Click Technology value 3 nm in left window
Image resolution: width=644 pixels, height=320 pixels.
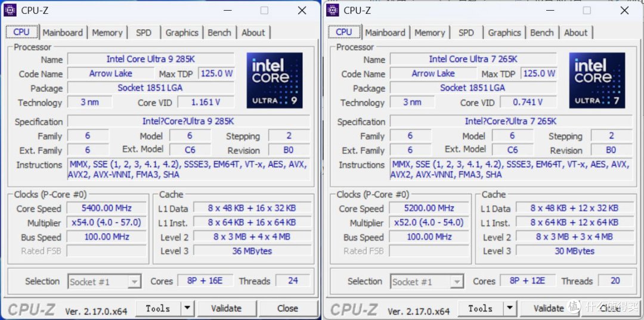(89, 102)
